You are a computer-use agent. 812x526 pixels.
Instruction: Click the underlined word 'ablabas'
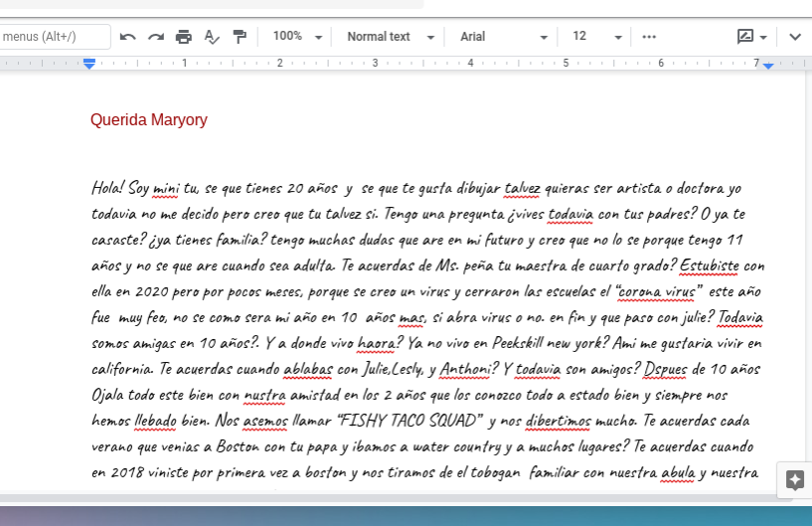[x=308, y=369]
